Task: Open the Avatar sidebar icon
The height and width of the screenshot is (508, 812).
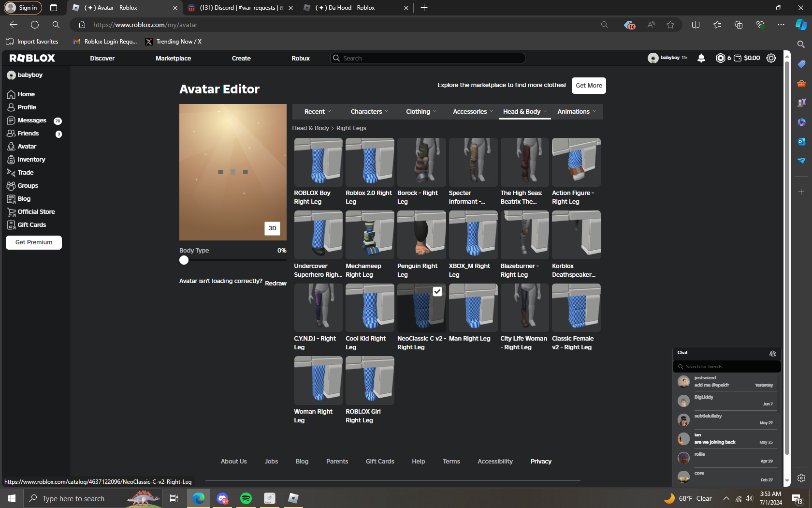Action: [x=11, y=147]
